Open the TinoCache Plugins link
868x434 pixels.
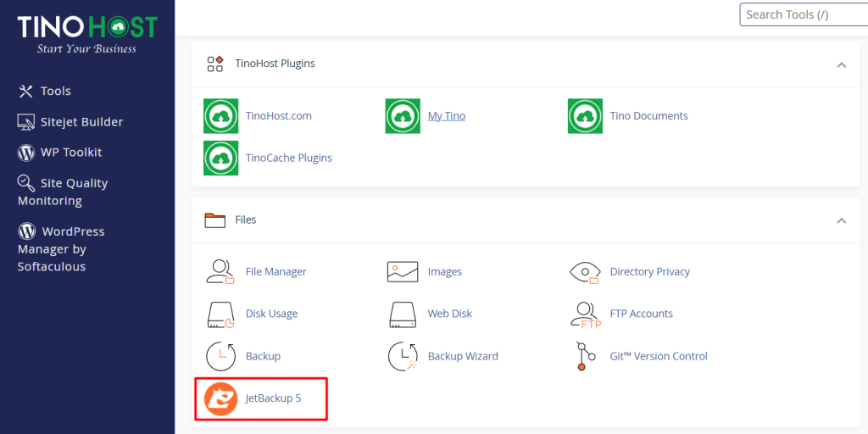(289, 159)
